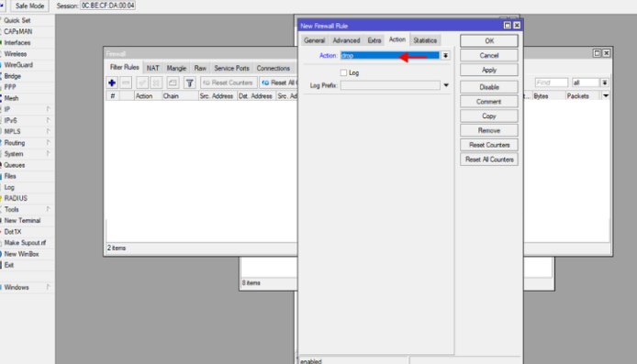The height and width of the screenshot is (364, 637).
Task: Click the blue plus add-rule icon
Action: click(112, 83)
